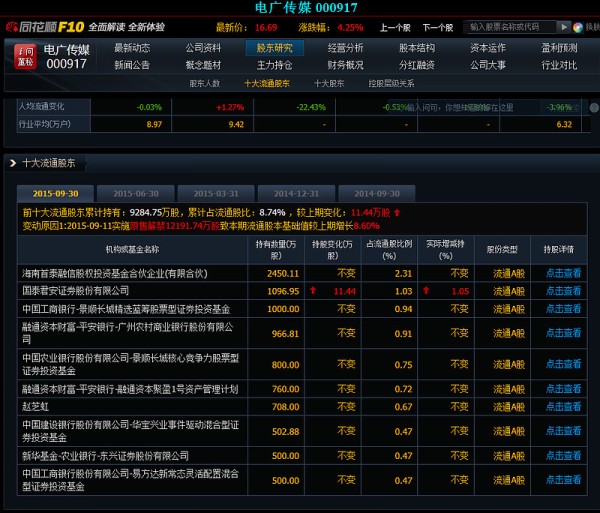600x513 pixels.
Task: Click 点击查看 for 融通资本聚盈1号 row
Action: click(563, 389)
